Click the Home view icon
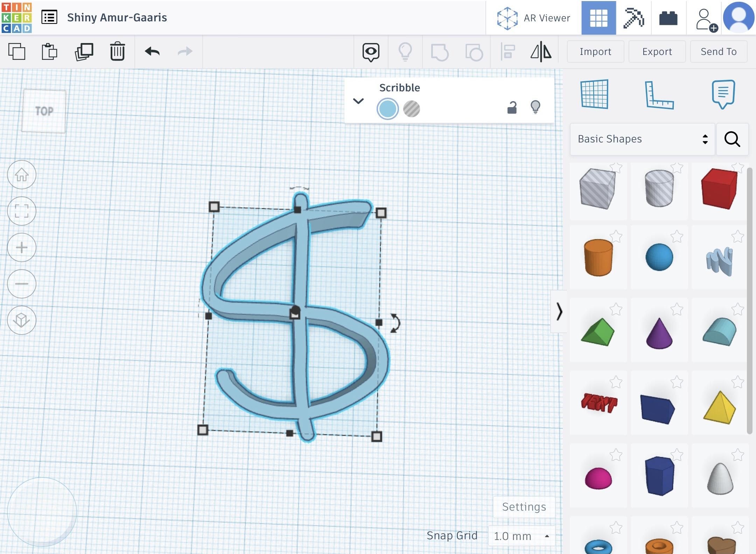The image size is (756, 554). point(22,175)
